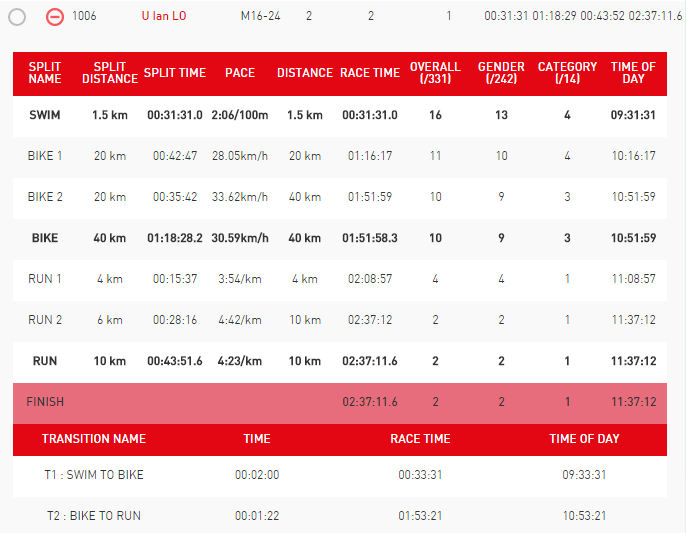Select the BIKE 1 split row label
Image resolution: width=686 pixels, height=533 pixels.
coord(45,156)
